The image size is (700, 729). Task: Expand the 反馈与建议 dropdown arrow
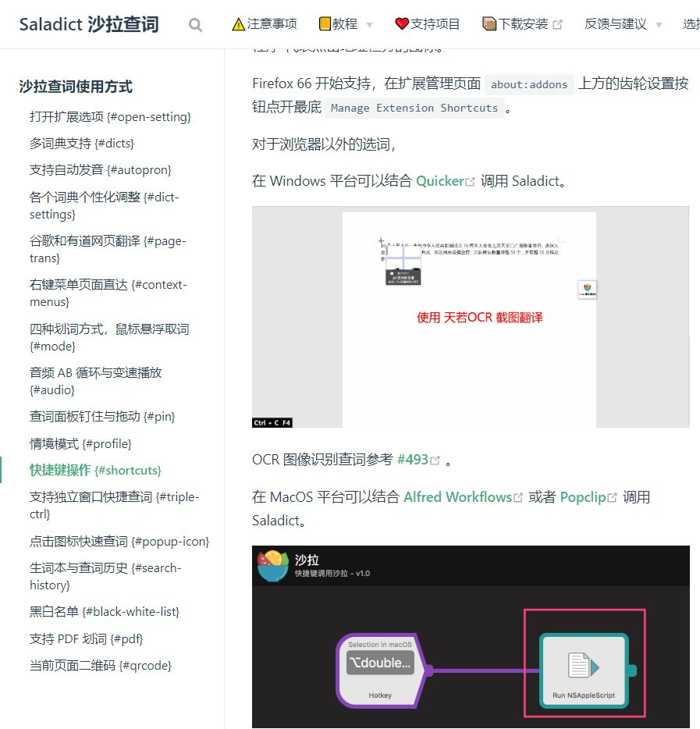(659, 25)
